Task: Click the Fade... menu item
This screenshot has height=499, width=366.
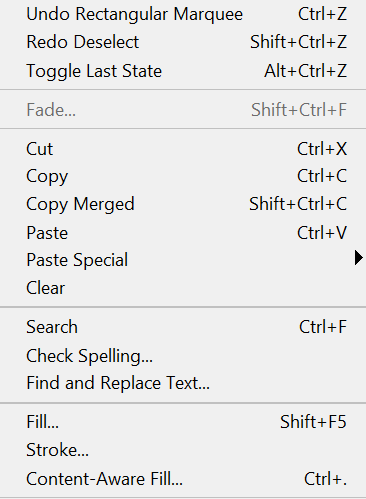Action: click(x=183, y=110)
